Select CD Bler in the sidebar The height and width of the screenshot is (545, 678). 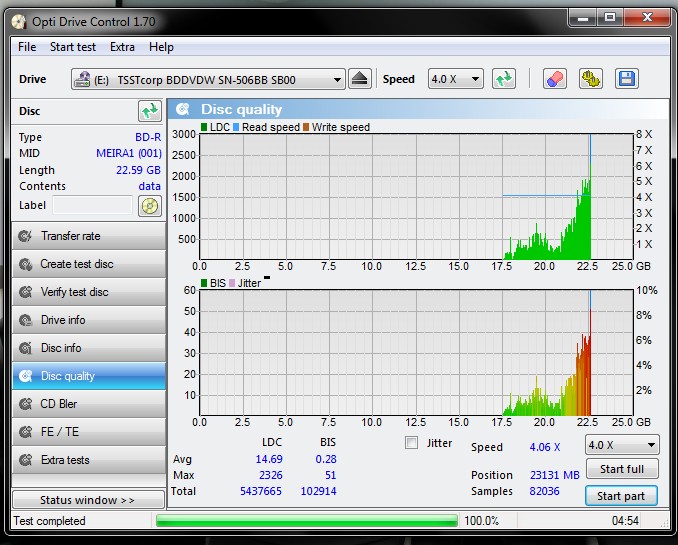pyautogui.click(x=88, y=404)
